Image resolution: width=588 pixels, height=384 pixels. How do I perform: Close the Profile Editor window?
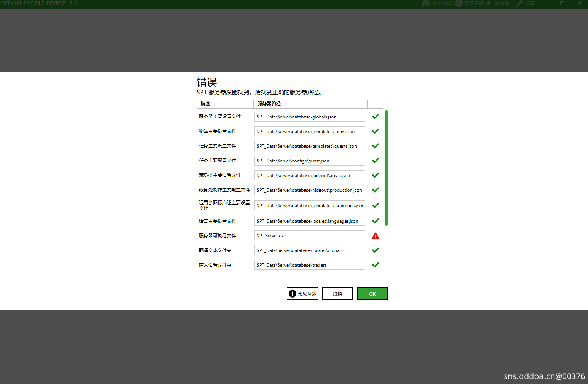(x=580, y=3)
